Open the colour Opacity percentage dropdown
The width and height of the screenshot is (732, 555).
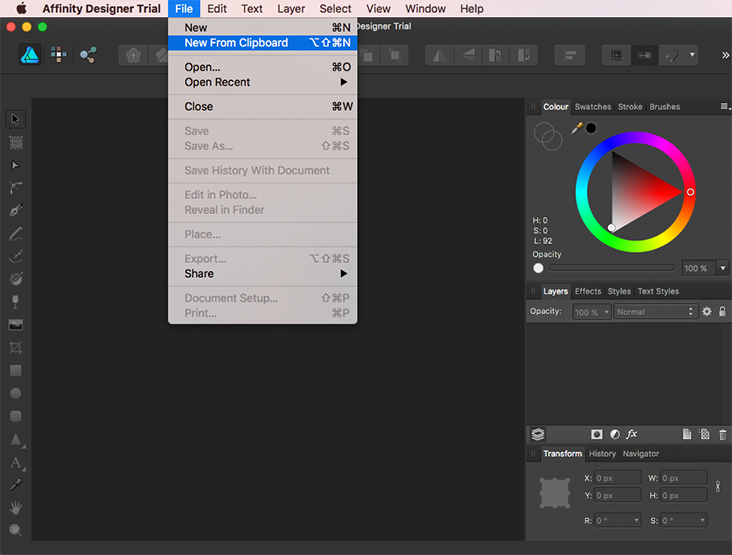pos(723,268)
